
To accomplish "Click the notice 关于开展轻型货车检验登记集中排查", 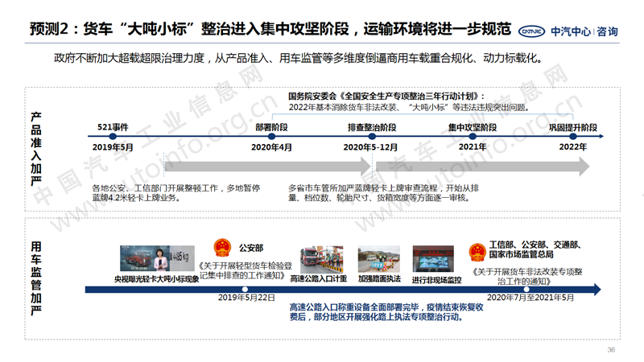I will click(x=246, y=271).
